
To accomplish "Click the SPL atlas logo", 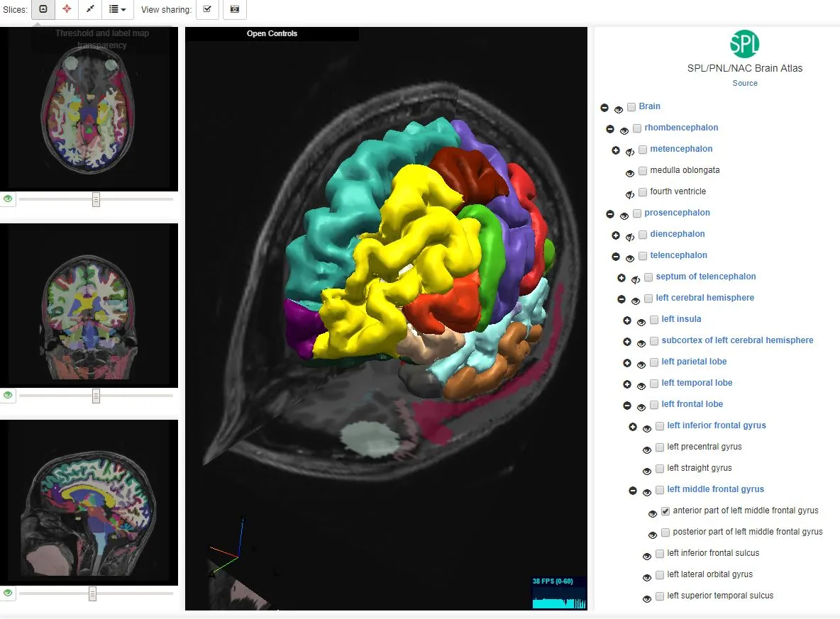I will point(744,43).
